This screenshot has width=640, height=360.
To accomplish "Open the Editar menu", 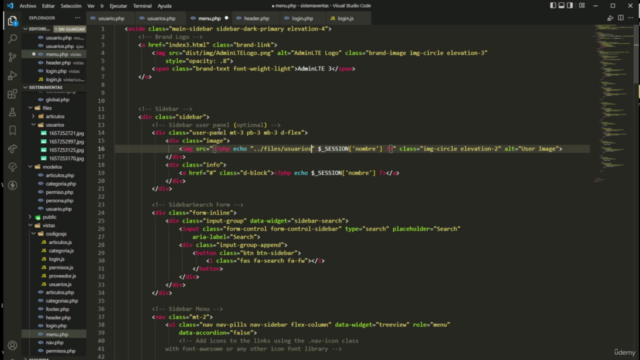I will [48, 6].
